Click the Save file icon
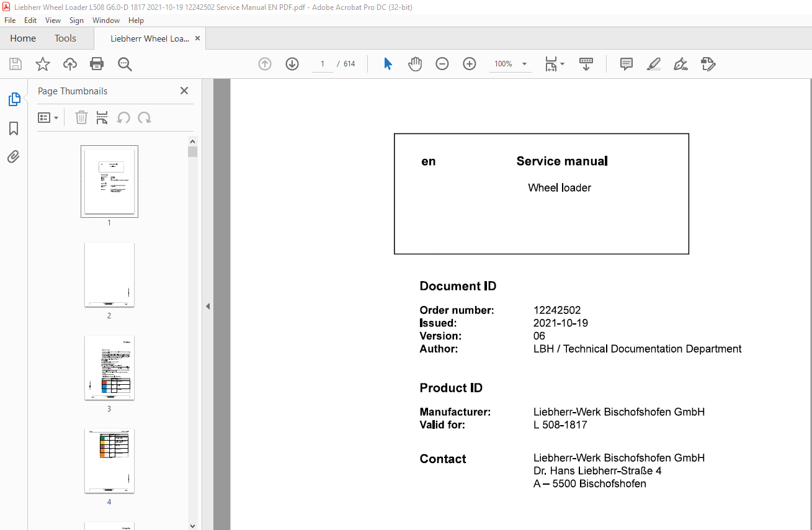Image resolution: width=812 pixels, height=530 pixels. click(x=16, y=64)
